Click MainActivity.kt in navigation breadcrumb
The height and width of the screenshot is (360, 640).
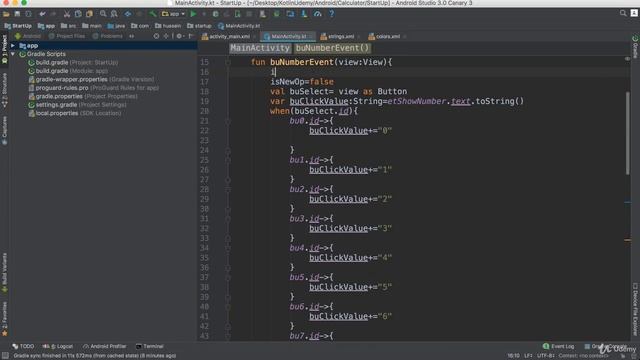click(239, 26)
